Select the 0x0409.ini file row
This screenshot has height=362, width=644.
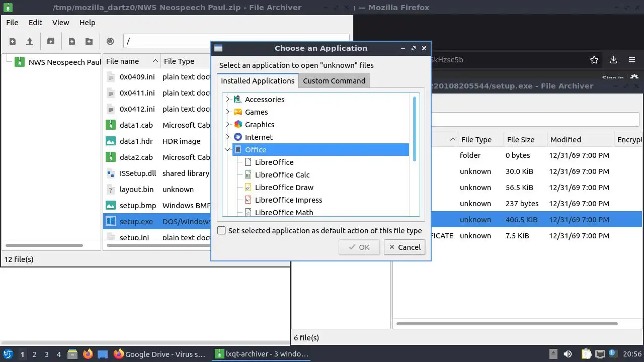click(x=157, y=76)
